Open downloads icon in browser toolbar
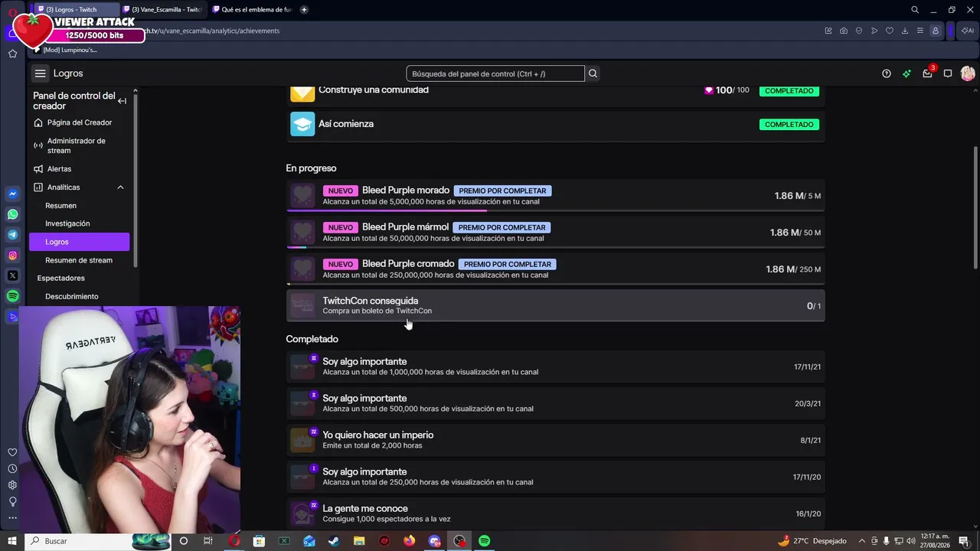The width and height of the screenshot is (980, 551). tap(905, 31)
